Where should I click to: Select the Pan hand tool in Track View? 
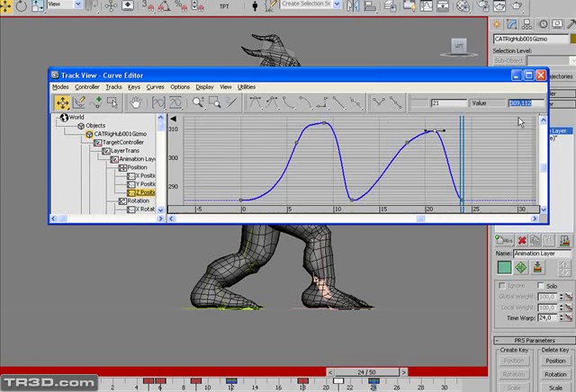136,103
